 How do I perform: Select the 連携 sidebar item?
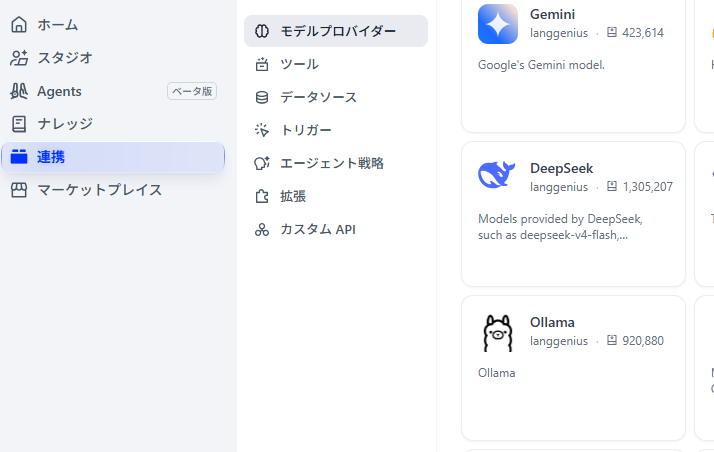coord(113,157)
